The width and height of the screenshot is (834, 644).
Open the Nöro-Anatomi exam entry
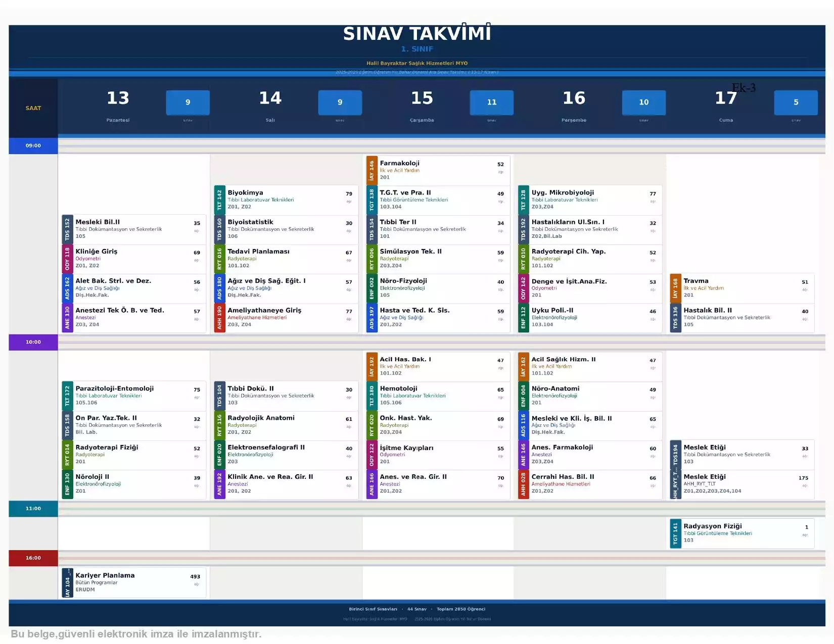[x=589, y=395]
